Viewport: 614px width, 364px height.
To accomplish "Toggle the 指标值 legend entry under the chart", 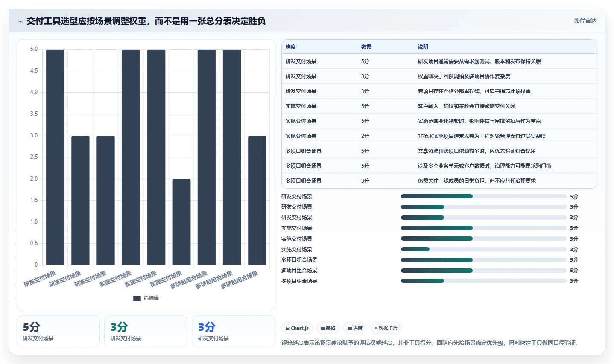I will (x=146, y=298).
